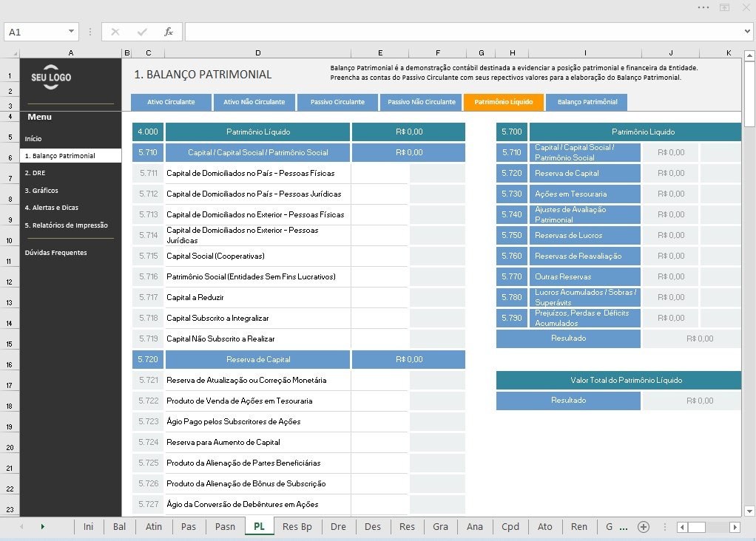This screenshot has width=756, height=541.
Task: Add a new sheet with plus icon
Action: pyautogui.click(x=643, y=526)
